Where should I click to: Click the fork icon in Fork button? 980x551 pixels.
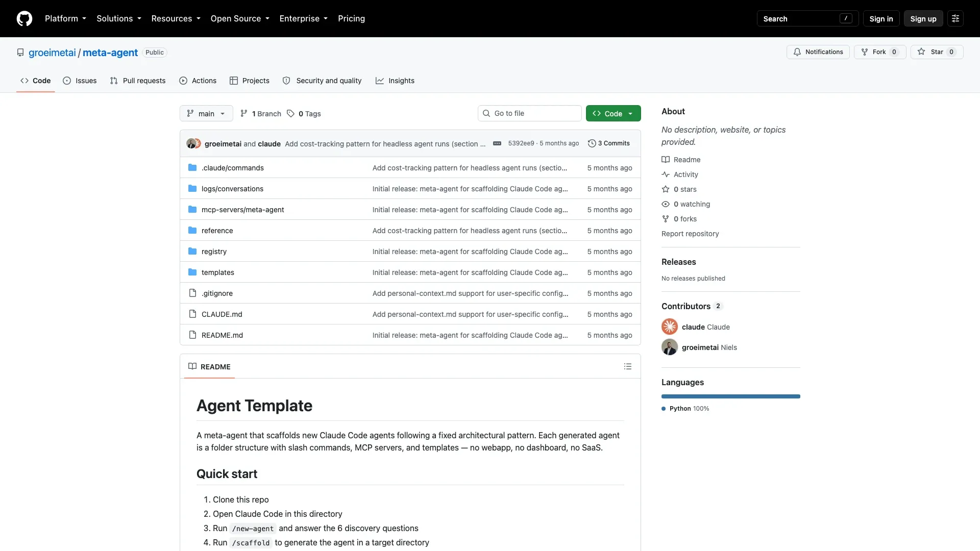[x=865, y=52]
